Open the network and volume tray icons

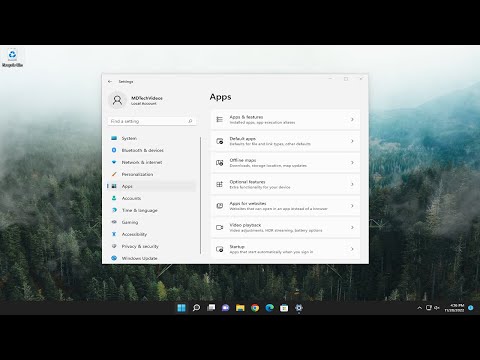click(433, 308)
